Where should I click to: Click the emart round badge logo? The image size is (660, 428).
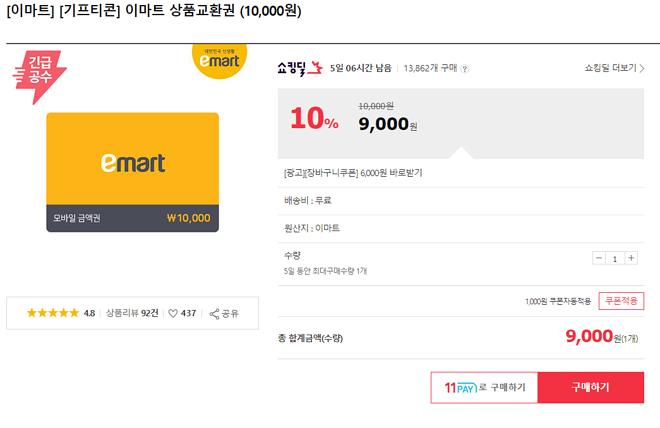pyautogui.click(x=219, y=63)
